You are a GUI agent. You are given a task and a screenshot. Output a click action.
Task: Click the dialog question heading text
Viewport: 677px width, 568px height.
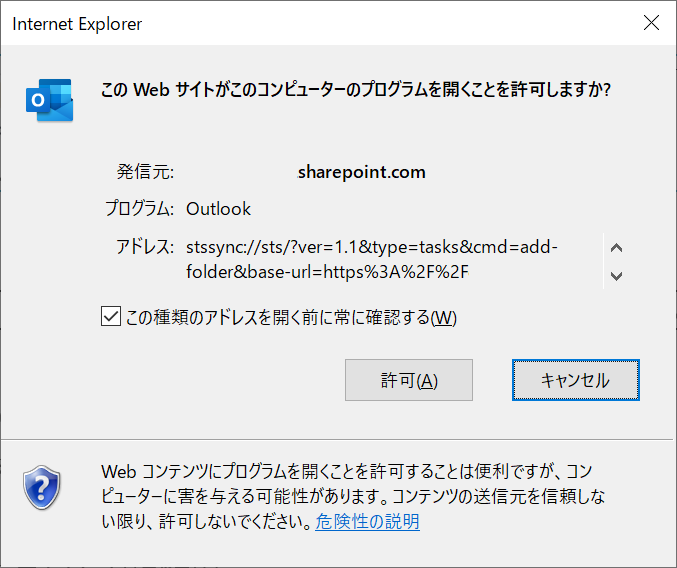point(356,90)
